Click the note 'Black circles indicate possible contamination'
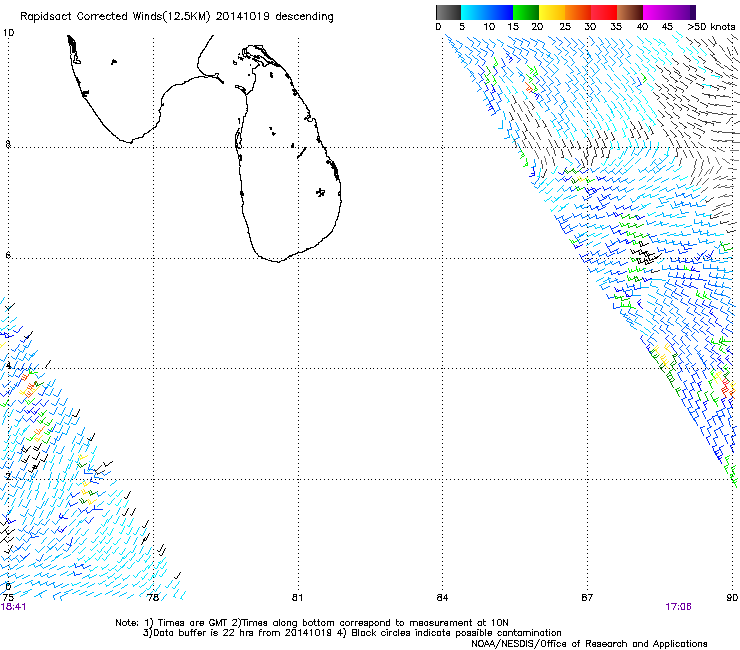 [x=456, y=633]
